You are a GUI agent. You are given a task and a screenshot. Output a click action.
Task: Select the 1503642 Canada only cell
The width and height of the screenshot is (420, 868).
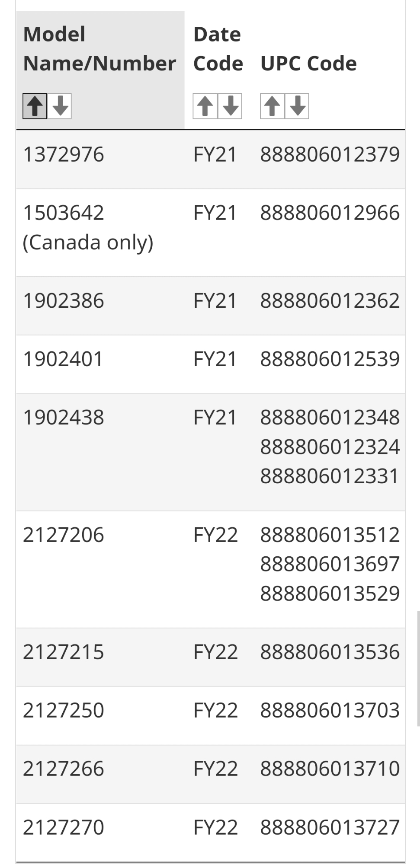click(88, 227)
